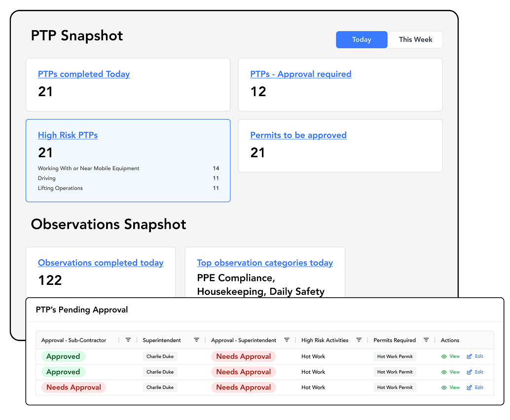The height and width of the screenshot is (420, 510).
Task: Filter the High Risk Activities column
Action: tap(359, 340)
